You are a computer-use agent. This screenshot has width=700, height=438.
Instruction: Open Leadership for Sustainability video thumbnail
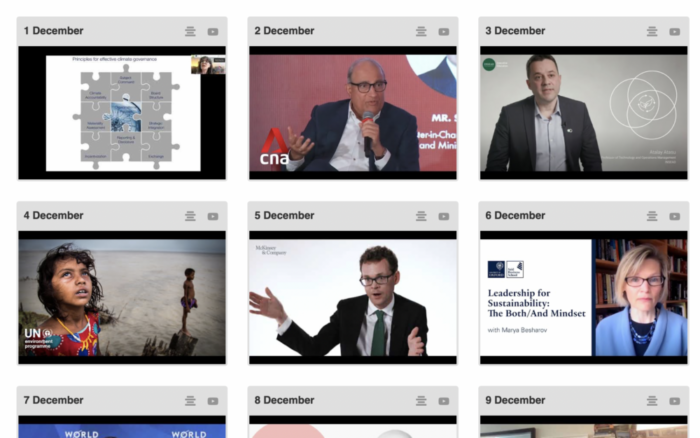point(583,298)
